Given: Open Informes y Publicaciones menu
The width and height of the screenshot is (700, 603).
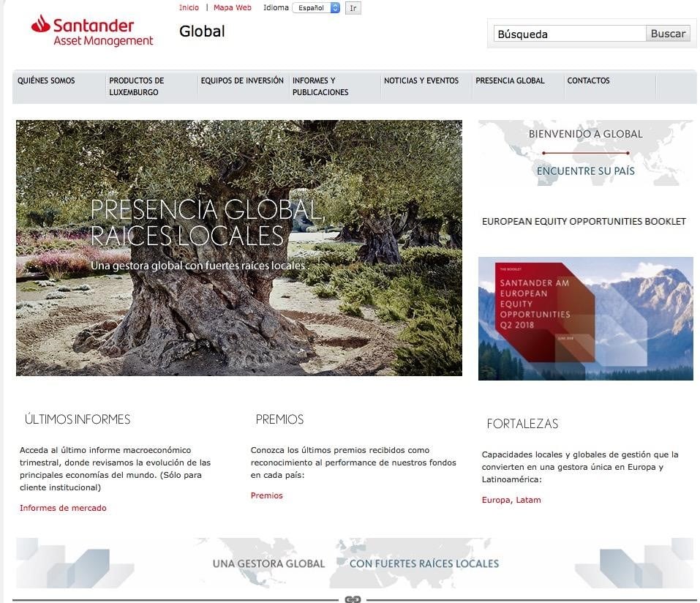Looking at the screenshot, I should point(320,86).
